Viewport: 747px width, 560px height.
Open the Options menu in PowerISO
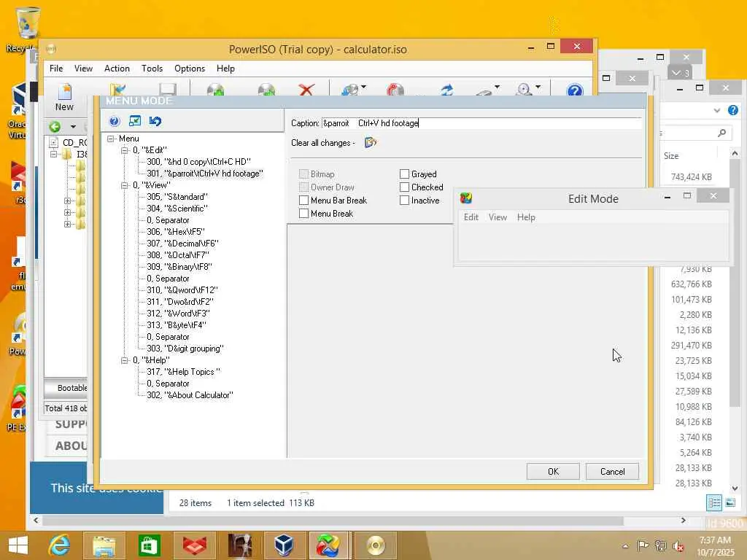point(190,69)
